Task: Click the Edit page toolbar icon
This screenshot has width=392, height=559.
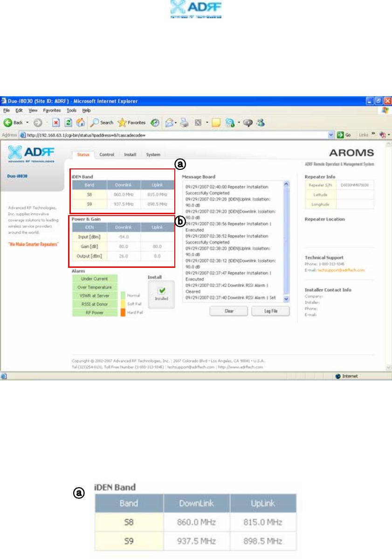Action: click(198, 123)
